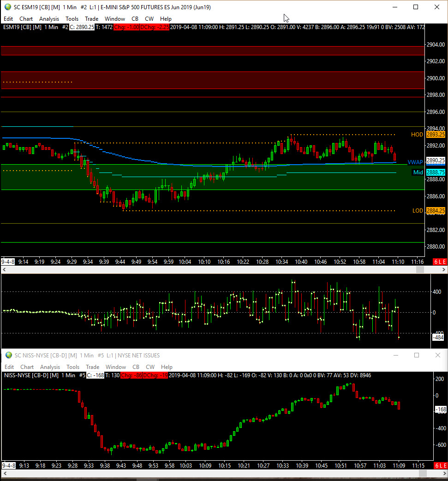
Task: Click the VWAP 2890.25 price label
Action: (x=436, y=160)
